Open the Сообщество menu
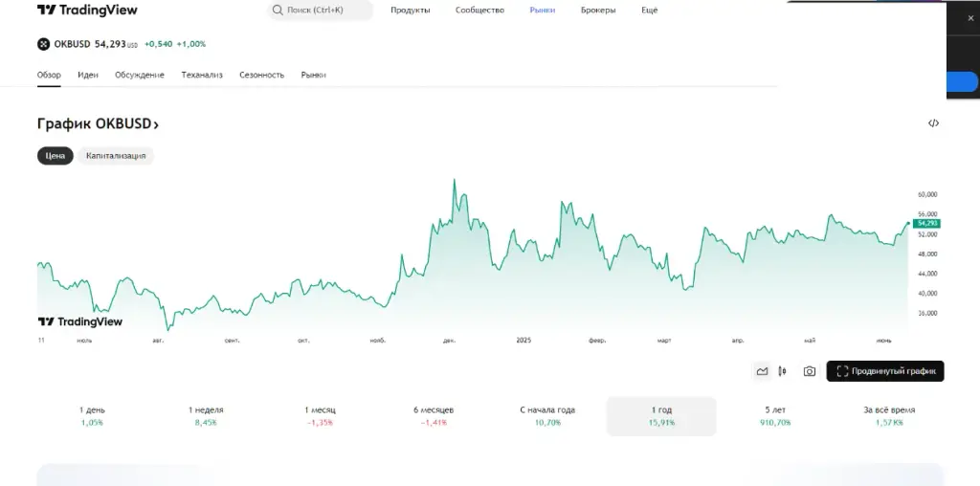 [479, 10]
